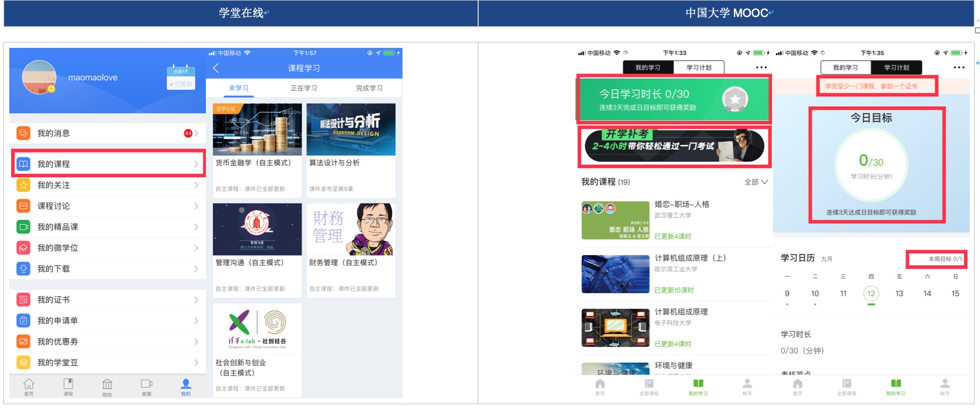The image size is (980, 408).
Task: Expand the 课程讨论 row chevron
Action: tap(196, 206)
